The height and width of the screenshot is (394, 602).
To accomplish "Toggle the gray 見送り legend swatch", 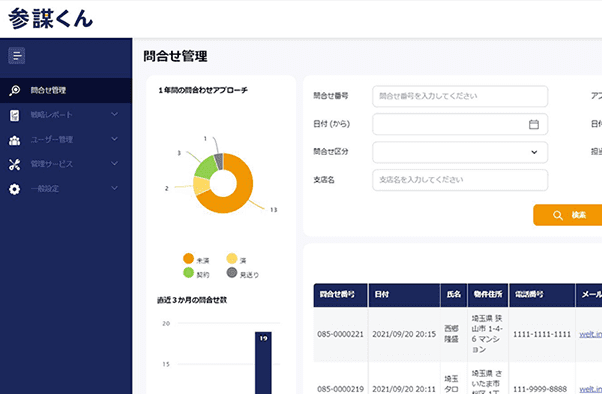I will 232,273.
